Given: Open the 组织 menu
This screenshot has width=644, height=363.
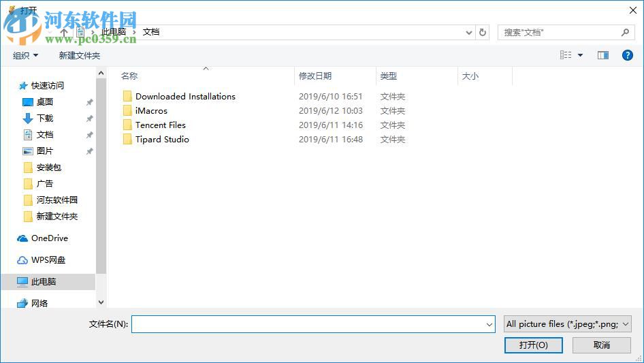Looking at the screenshot, I should point(25,55).
